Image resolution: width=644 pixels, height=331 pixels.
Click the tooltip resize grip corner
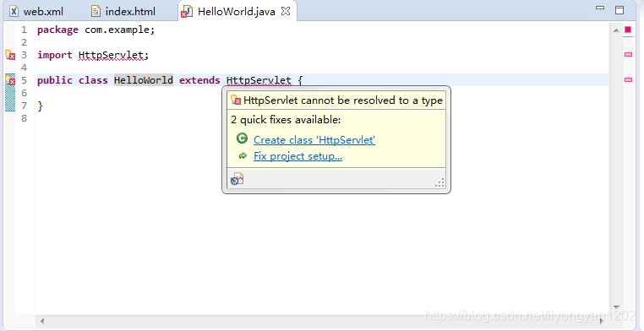click(439, 183)
